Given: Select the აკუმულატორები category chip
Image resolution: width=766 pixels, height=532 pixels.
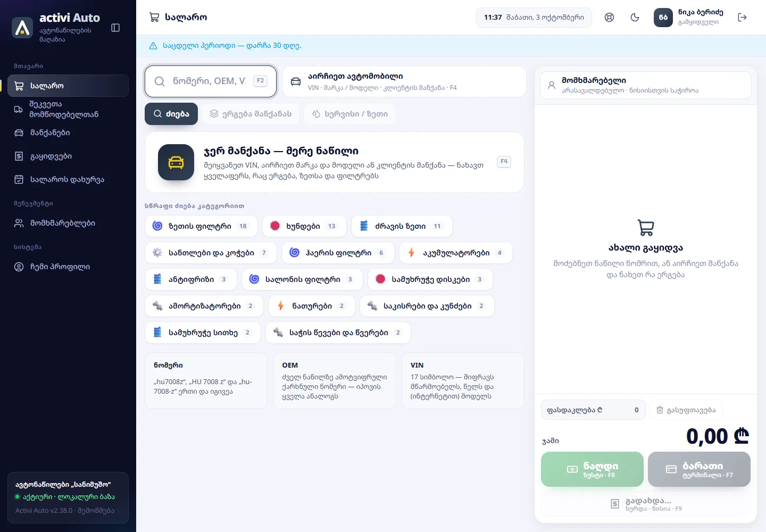Looking at the screenshot, I should (456, 253).
